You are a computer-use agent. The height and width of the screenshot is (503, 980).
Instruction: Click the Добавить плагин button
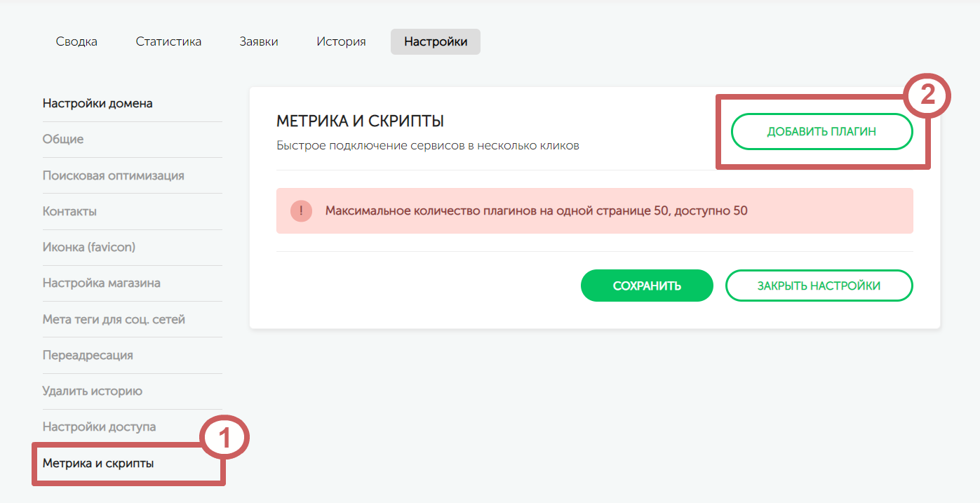pyautogui.click(x=821, y=132)
